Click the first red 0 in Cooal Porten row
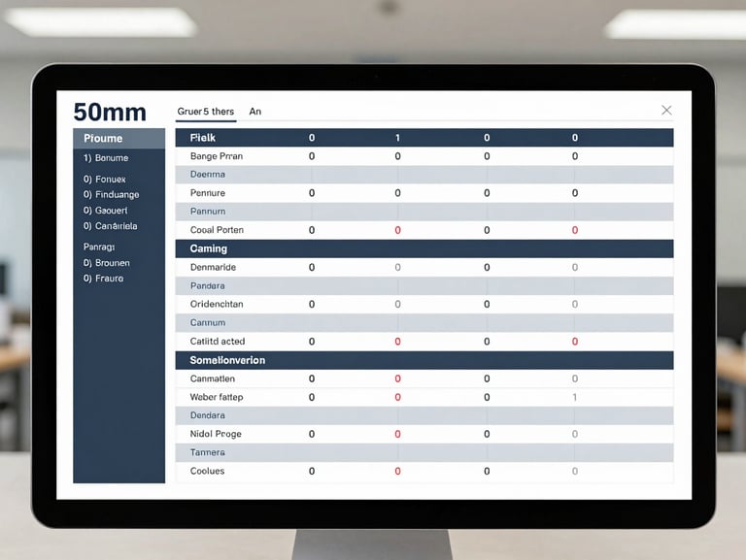746x560 pixels. coord(397,230)
